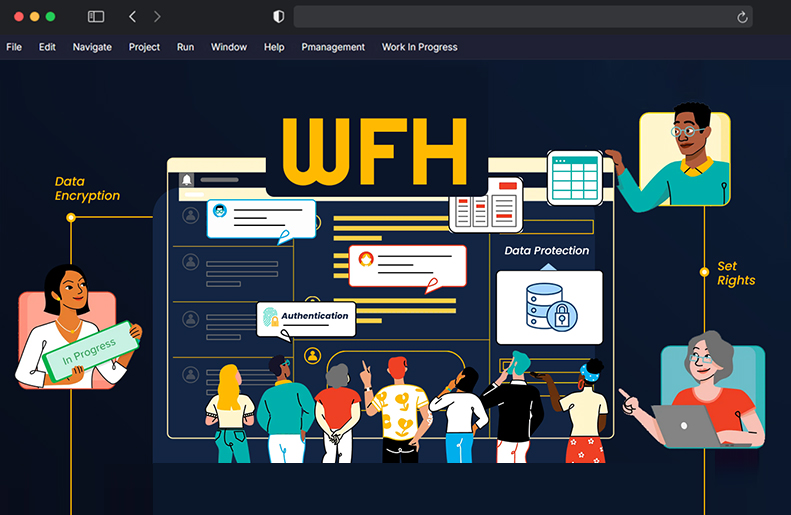The width and height of the screenshot is (791, 515).
Task: Go back with the left chevron
Action: click(x=132, y=17)
